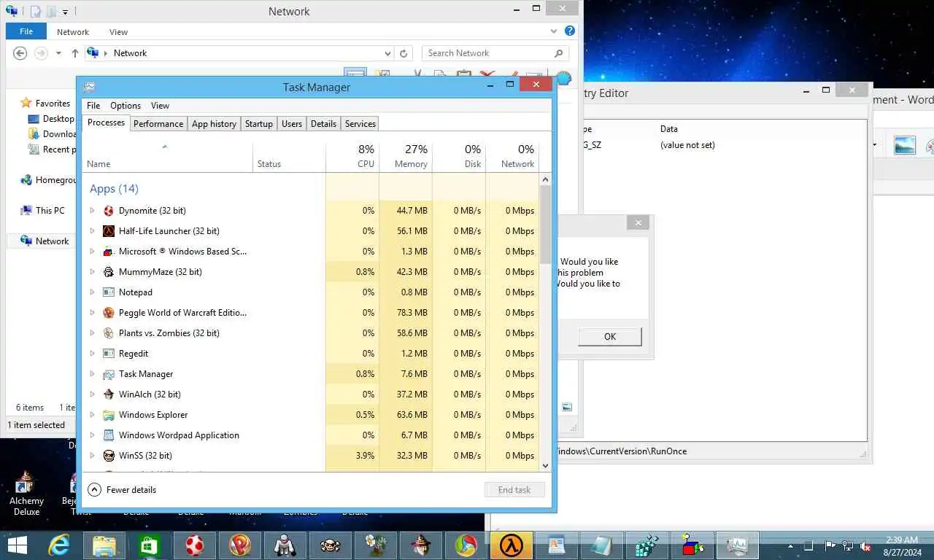The image size is (934, 560).
Task: Open the Details tab
Action: click(x=323, y=124)
